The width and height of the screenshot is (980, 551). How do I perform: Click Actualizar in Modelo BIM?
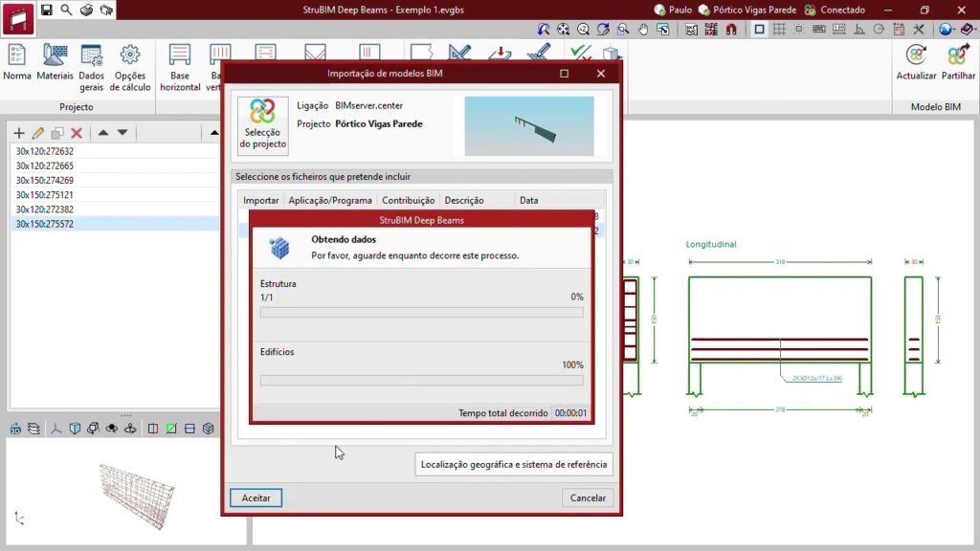pos(916,63)
